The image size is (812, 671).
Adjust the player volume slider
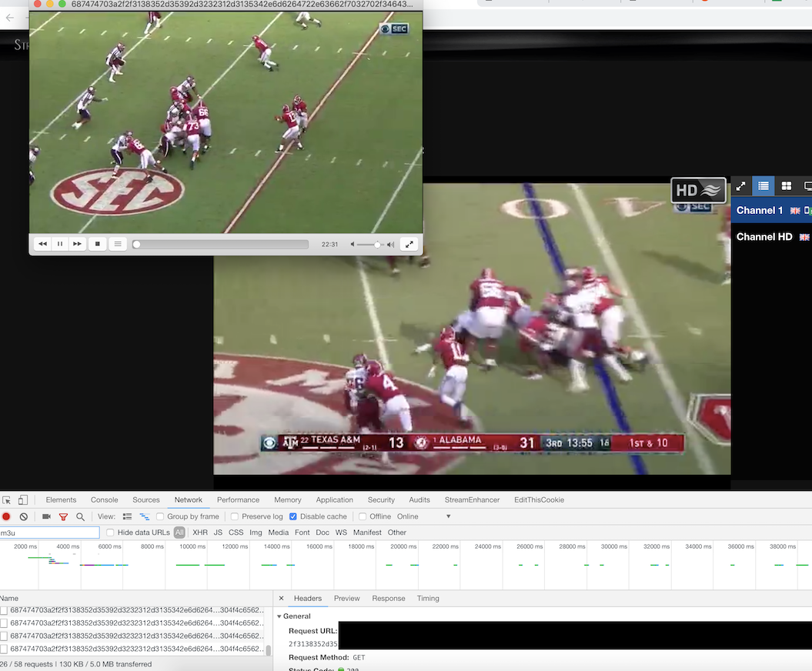point(369,245)
